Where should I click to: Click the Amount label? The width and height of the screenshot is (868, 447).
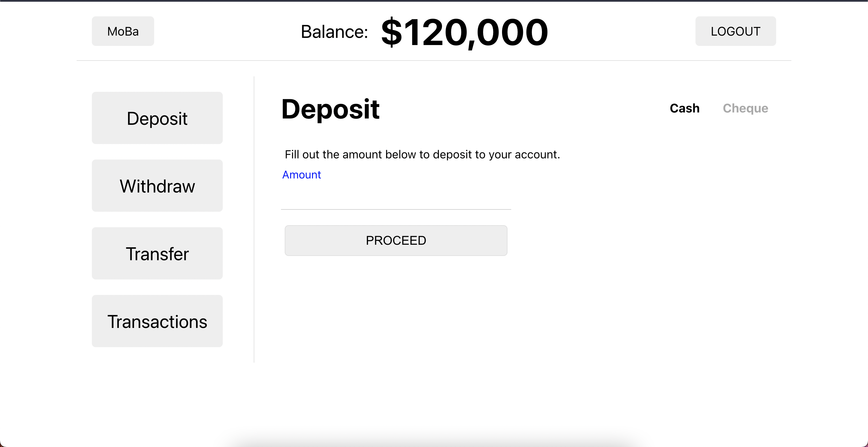click(302, 174)
